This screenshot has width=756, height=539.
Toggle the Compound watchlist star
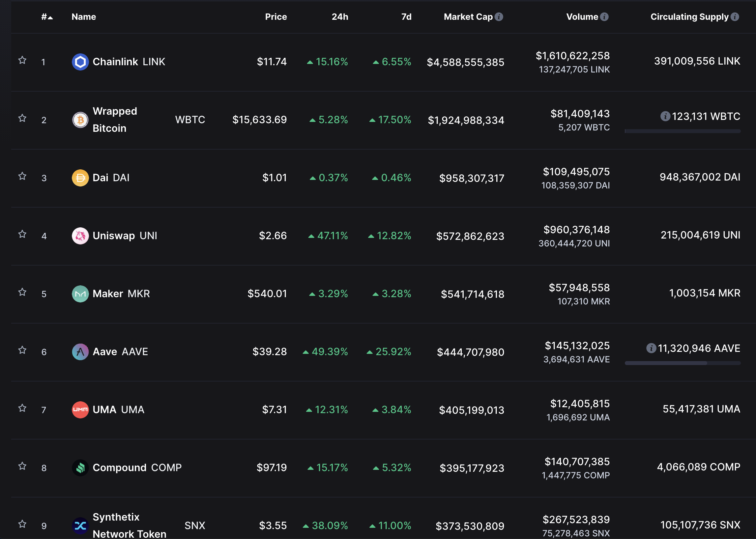pos(22,466)
